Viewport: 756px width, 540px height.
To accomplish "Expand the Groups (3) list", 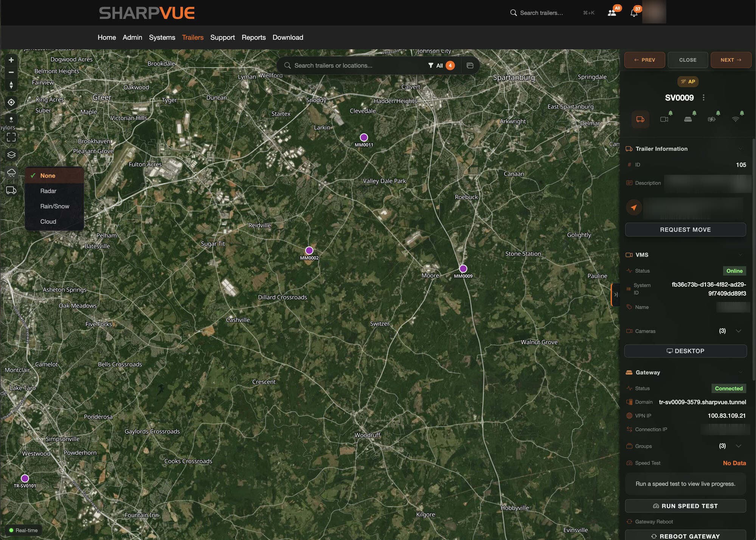I will (738, 446).
